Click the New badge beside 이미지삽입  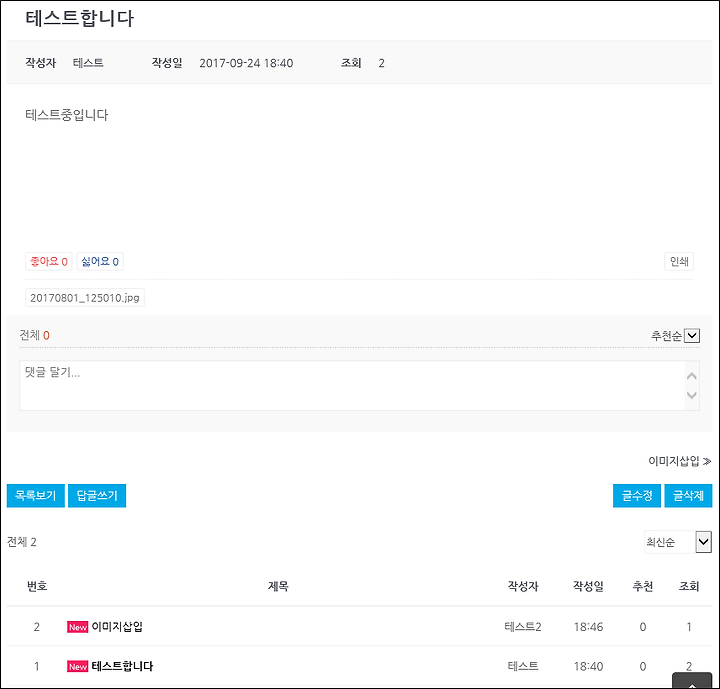(x=78, y=627)
